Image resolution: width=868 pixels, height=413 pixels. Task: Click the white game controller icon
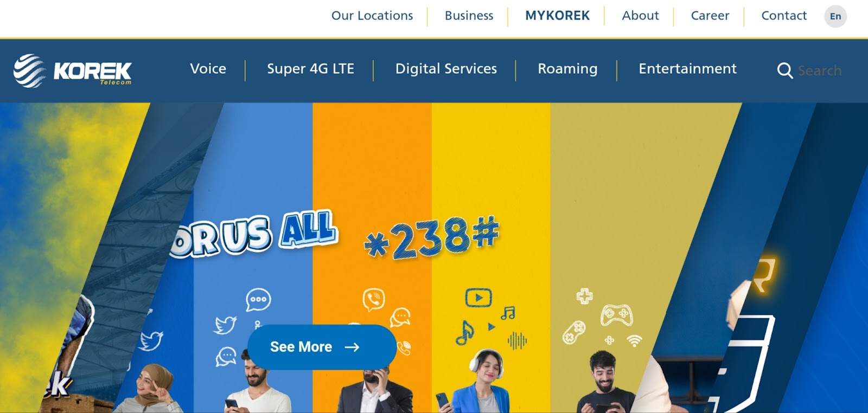click(x=616, y=314)
